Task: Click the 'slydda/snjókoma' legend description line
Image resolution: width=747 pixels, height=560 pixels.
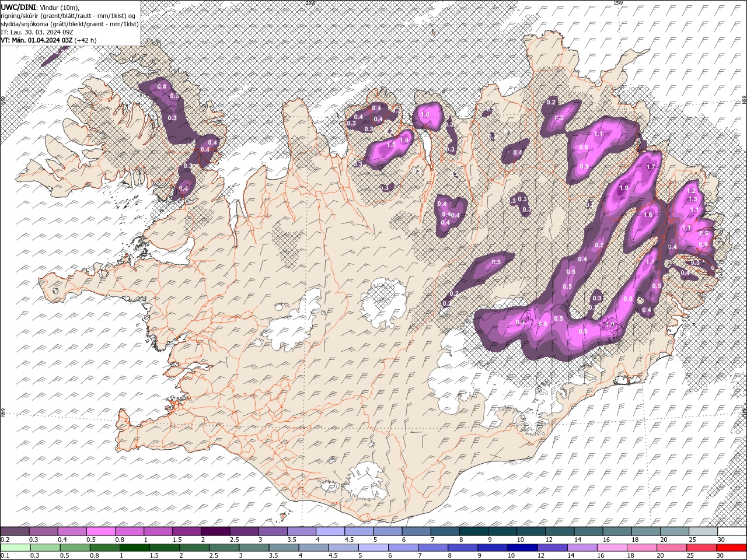Action: [x=69, y=24]
